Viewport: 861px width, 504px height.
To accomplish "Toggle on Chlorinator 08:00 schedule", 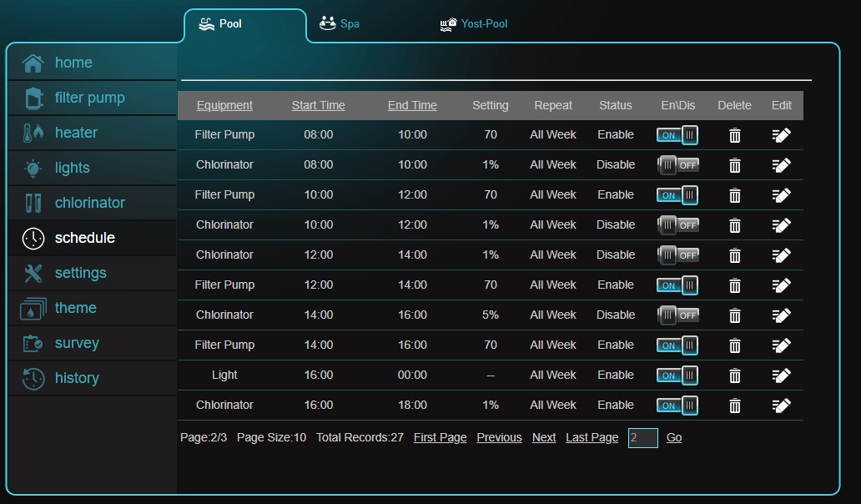I will (677, 164).
